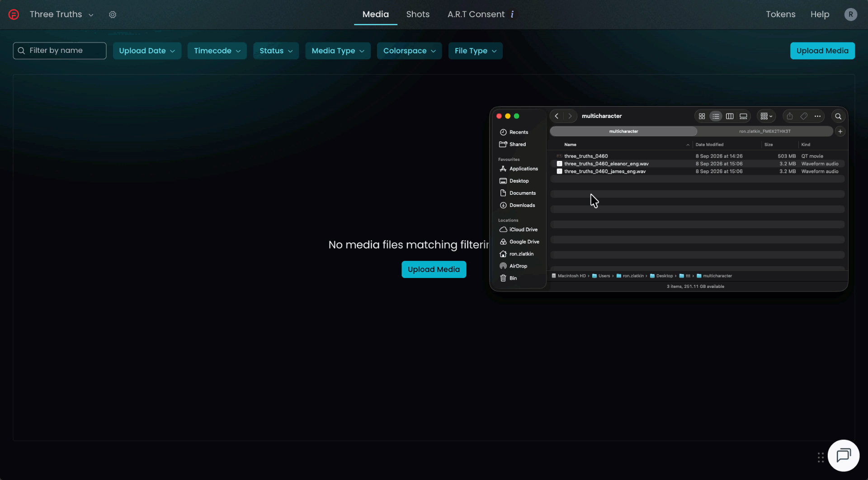The height and width of the screenshot is (480, 868).
Task: Open project settings gear icon
Action: click(x=113, y=14)
